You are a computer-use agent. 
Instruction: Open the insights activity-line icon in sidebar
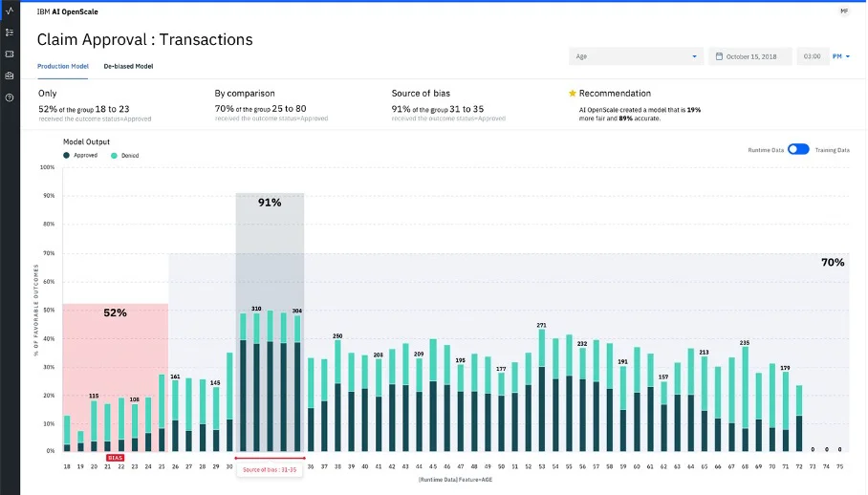[x=10, y=11]
